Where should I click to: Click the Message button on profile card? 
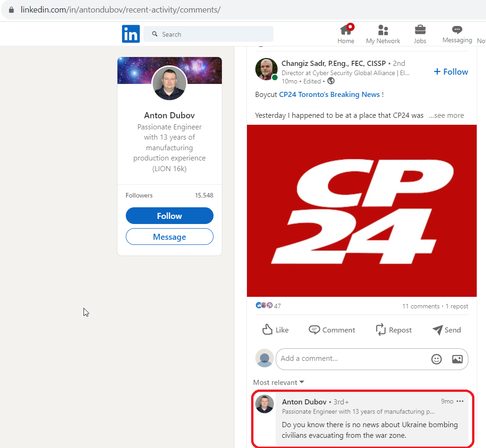[169, 237]
